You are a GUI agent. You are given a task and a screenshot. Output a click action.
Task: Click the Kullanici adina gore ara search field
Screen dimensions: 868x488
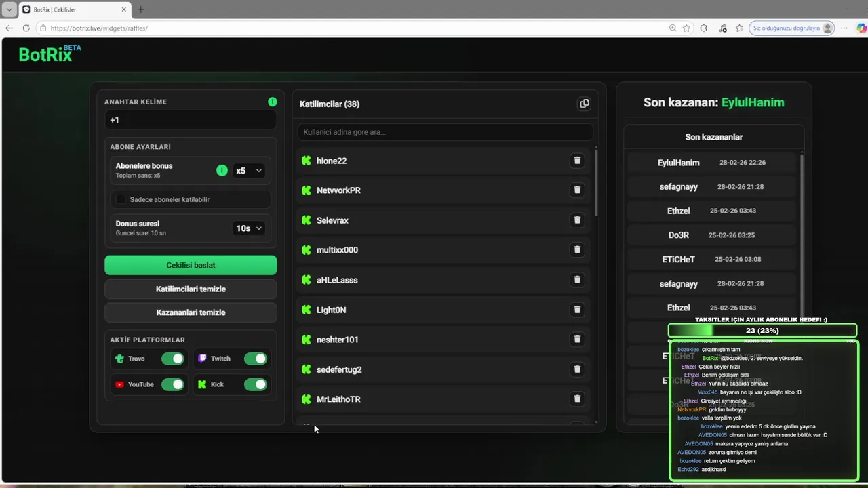(445, 131)
